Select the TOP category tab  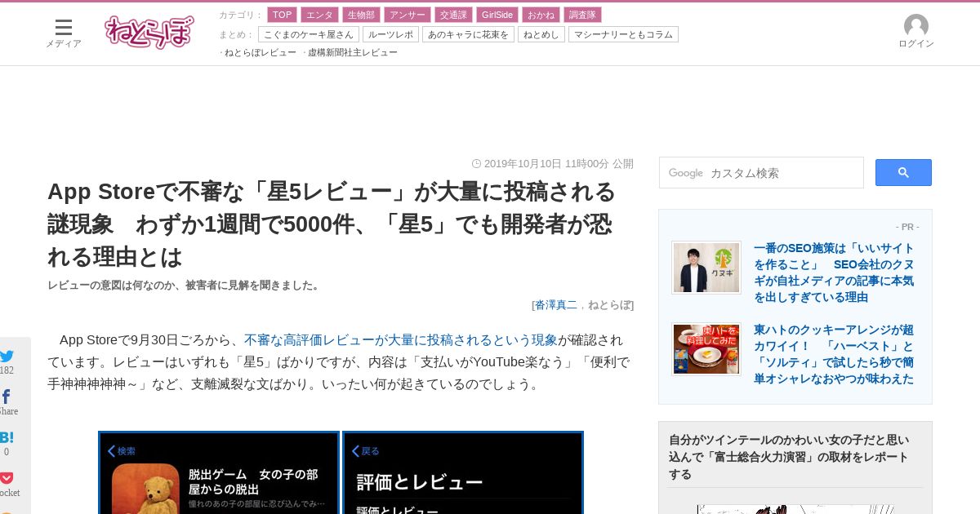[282, 15]
